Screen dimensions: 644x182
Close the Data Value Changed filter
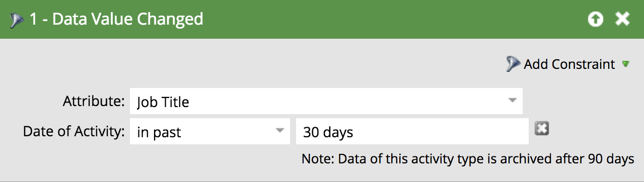point(623,20)
